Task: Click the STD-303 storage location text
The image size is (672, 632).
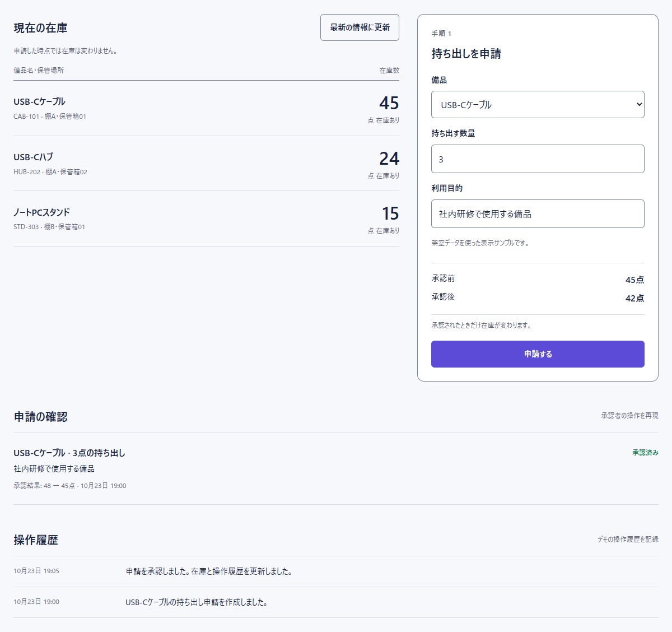Action: tap(49, 227)
